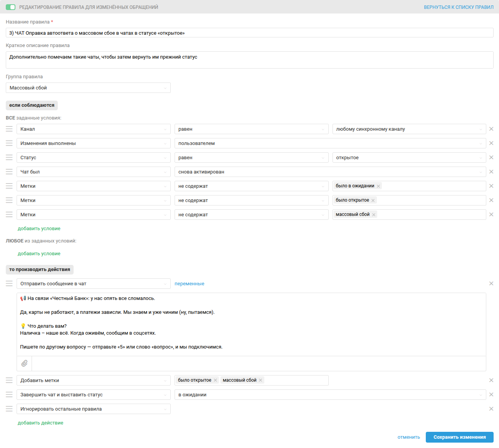Open the 'Группа правила' dropdown

coord(88,88)
